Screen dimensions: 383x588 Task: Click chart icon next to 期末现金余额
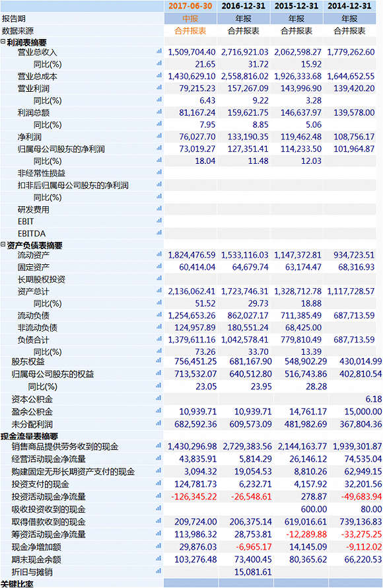[158, 559]
